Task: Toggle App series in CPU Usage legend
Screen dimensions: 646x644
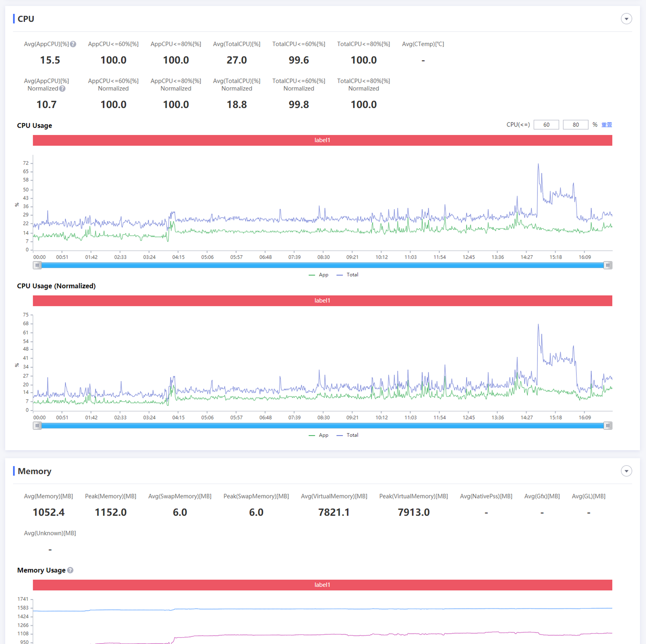Action: pos(319,275)
